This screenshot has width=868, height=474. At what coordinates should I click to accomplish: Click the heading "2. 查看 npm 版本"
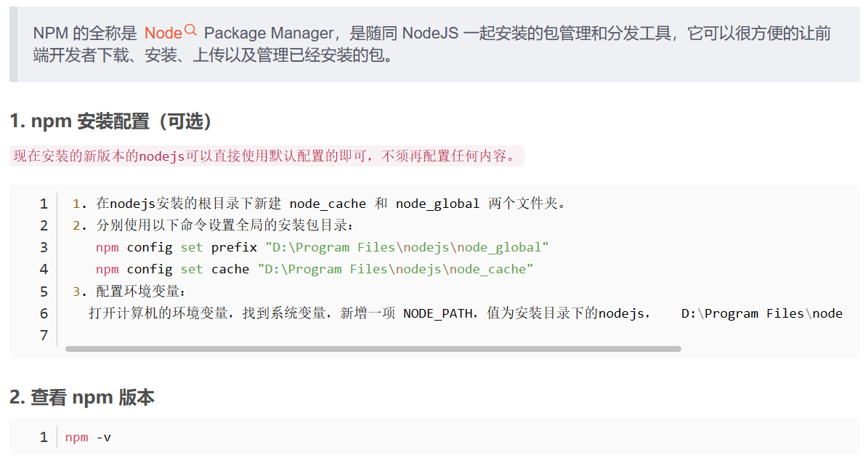point(82,398)
